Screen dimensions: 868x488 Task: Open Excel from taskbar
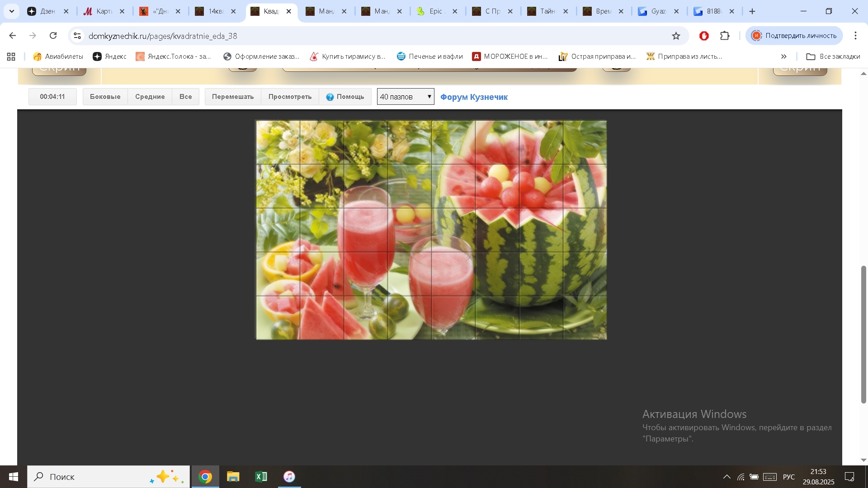click(261, 477)
